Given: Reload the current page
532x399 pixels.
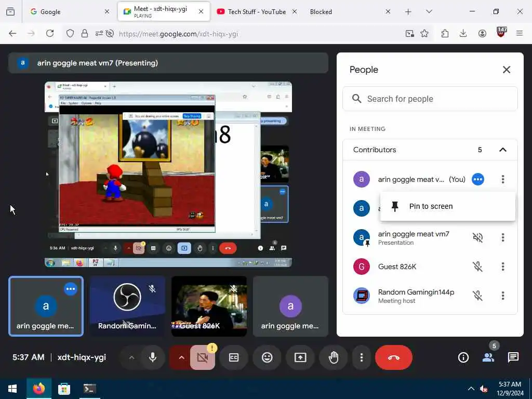Looking at the screenshot, I should tap(50, 34).
